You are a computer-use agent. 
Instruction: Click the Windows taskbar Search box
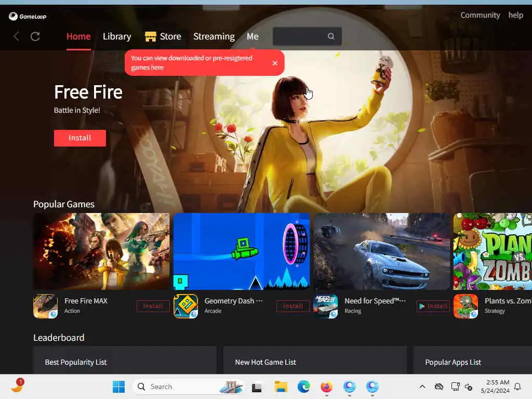pyautogui.click(x=188, y=387)
